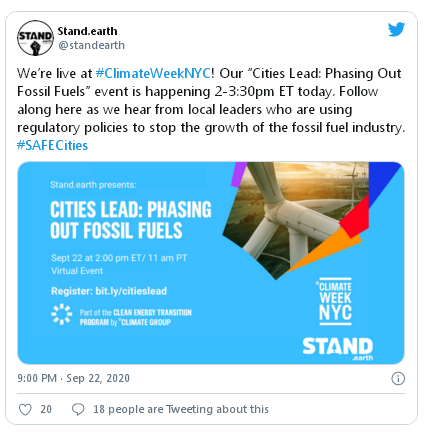Open the tweet info circle icon
The image size is (425, 433).
tap(398, 379)
